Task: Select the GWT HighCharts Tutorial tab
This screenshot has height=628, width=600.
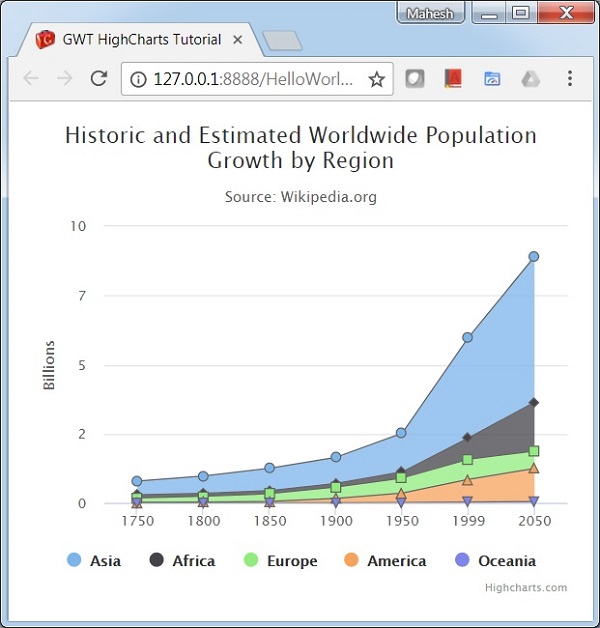Action: (x=140, y=40)
